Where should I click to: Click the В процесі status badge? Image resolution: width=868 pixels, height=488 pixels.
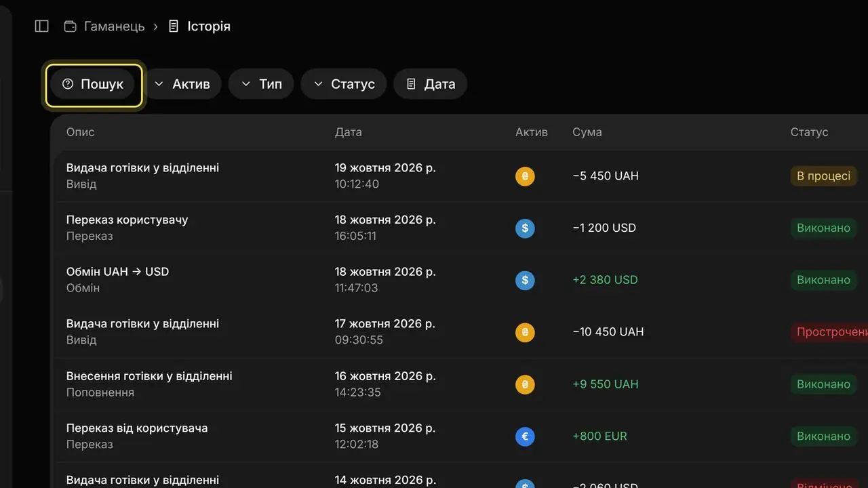823,176
